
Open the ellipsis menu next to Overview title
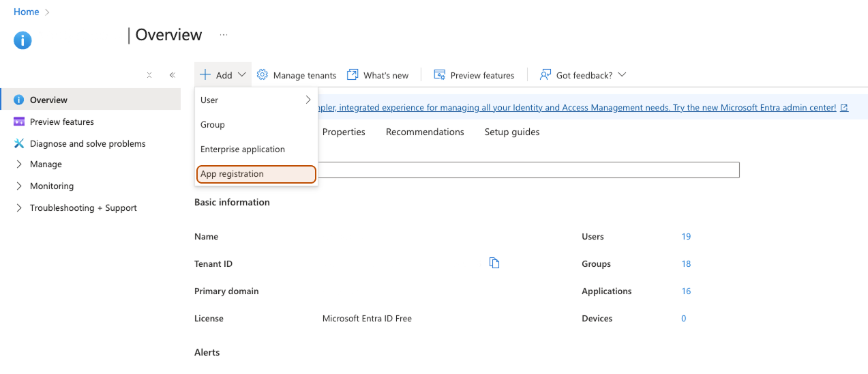(x=224, y=35)
